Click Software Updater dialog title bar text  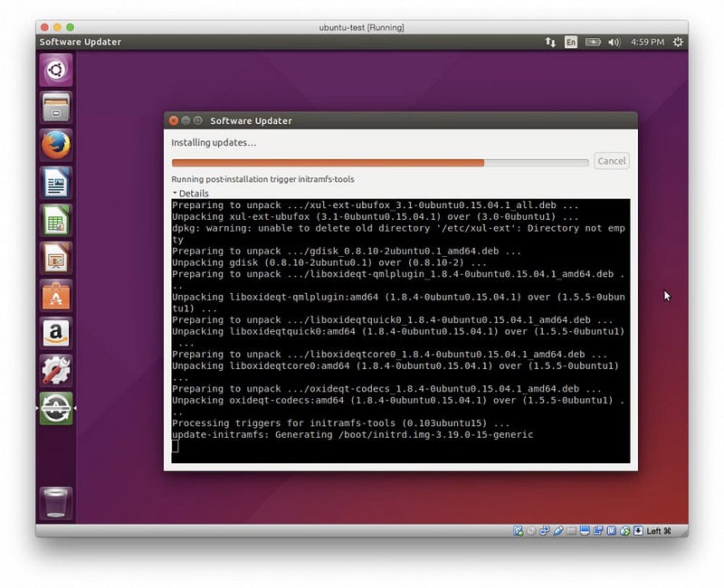coord(251,121)
